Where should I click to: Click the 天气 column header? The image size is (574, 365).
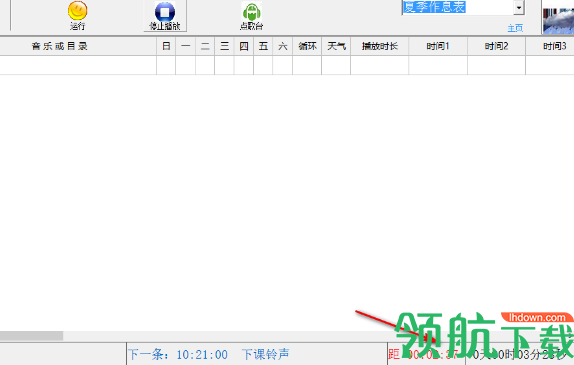pos(336,46)
